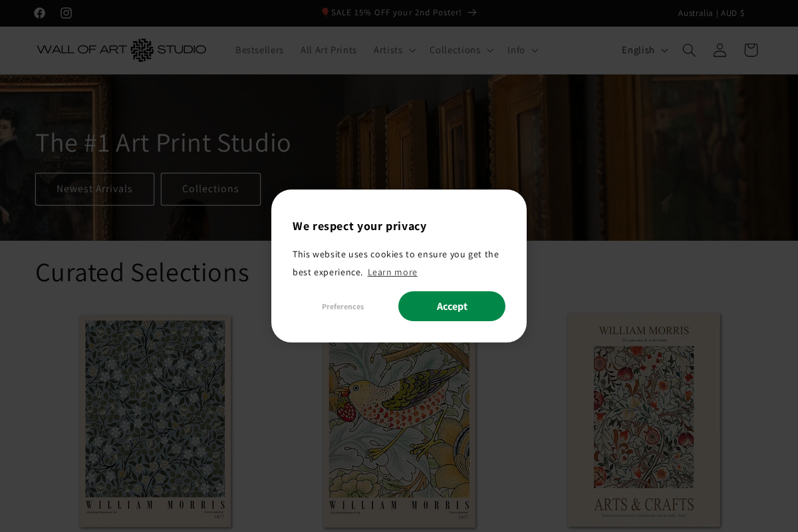798x532 pixels.
Task: Open the Instagram social icon
Action: tap(66, 13)
